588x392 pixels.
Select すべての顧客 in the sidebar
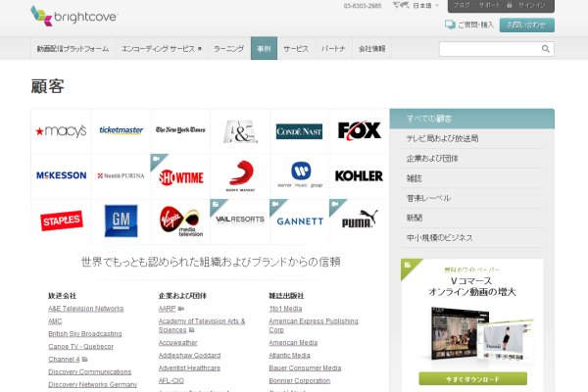[471, 119]
